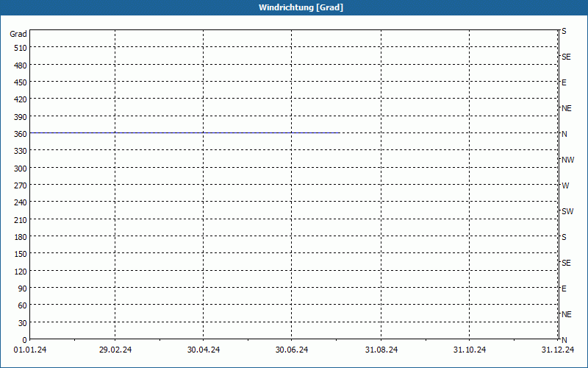588x368 pixels.
Task: Click the 180 value on the y-axis
Action: point(20,237)
